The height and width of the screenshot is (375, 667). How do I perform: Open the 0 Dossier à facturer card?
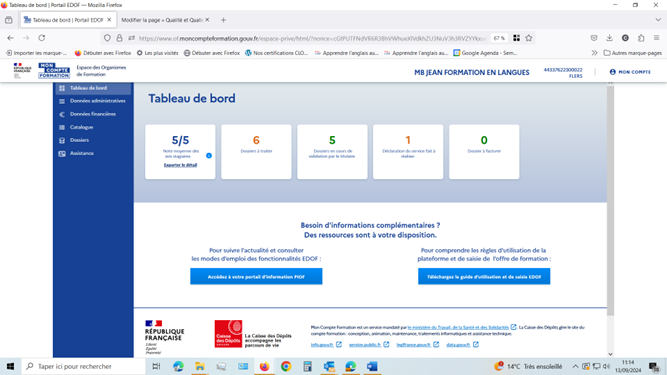click(x=484, y=152)
